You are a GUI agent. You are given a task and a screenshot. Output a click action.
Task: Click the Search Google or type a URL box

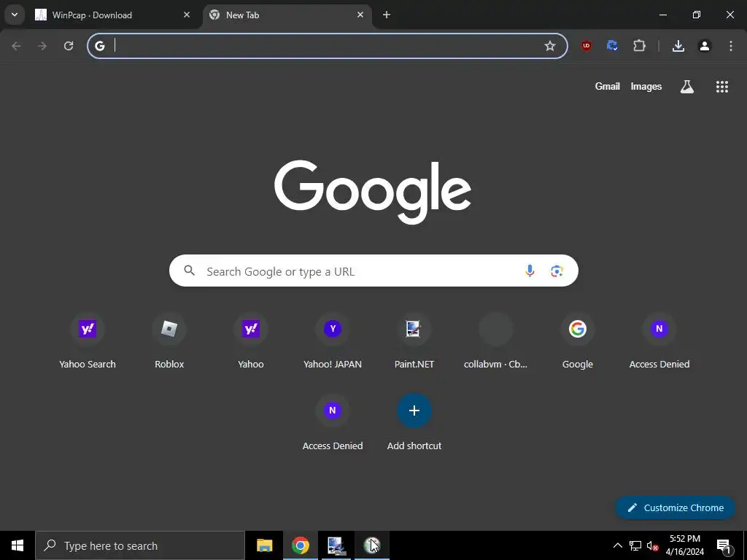373,271
